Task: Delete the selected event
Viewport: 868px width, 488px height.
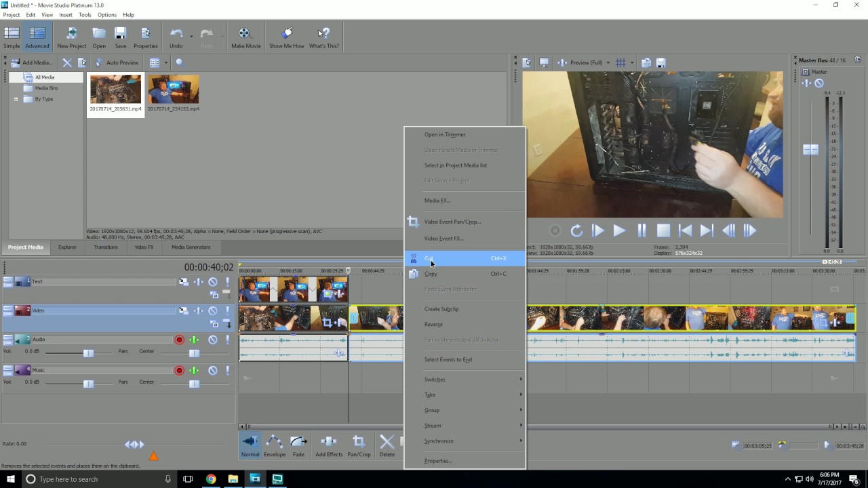Action: [387, 446]
